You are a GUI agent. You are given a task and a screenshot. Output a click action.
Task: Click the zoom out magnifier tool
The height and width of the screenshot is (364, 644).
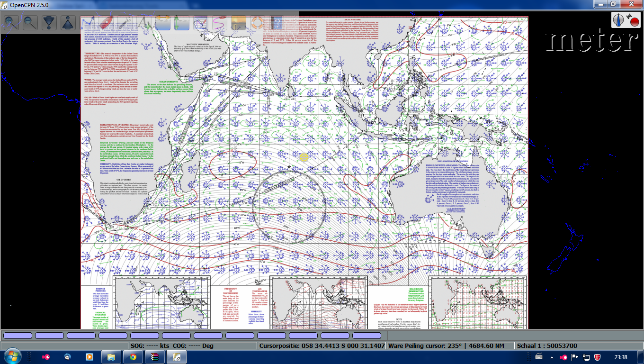click(30, 22)
